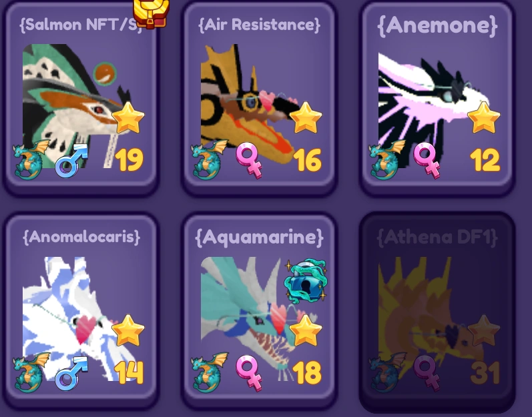Click level number 19 on Salmon card

[x=129, y=159]
